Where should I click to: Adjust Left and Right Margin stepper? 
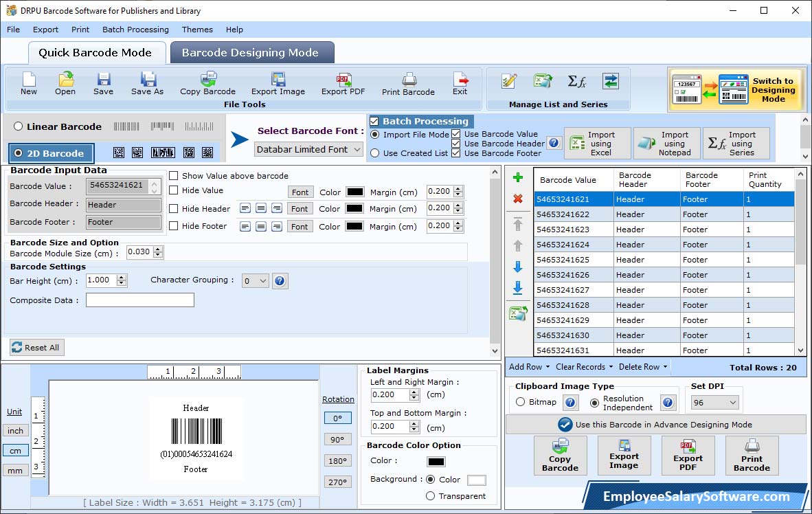(x=414, y=395)
